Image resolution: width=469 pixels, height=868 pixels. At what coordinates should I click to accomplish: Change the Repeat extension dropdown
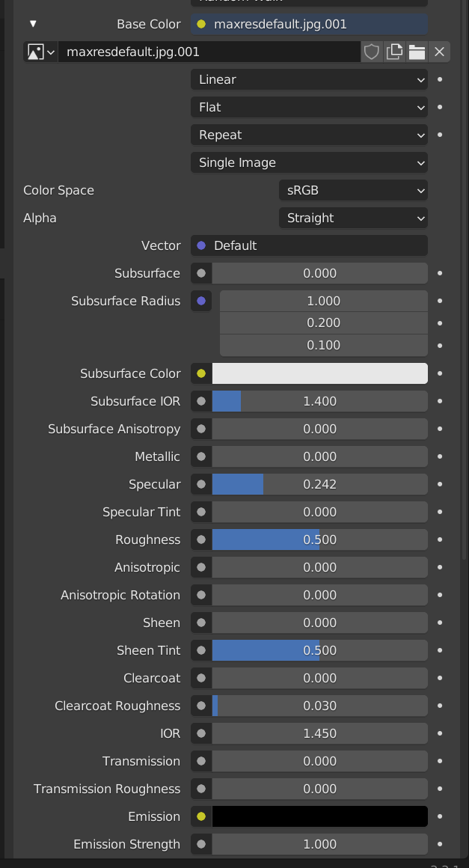click(309, 135)
